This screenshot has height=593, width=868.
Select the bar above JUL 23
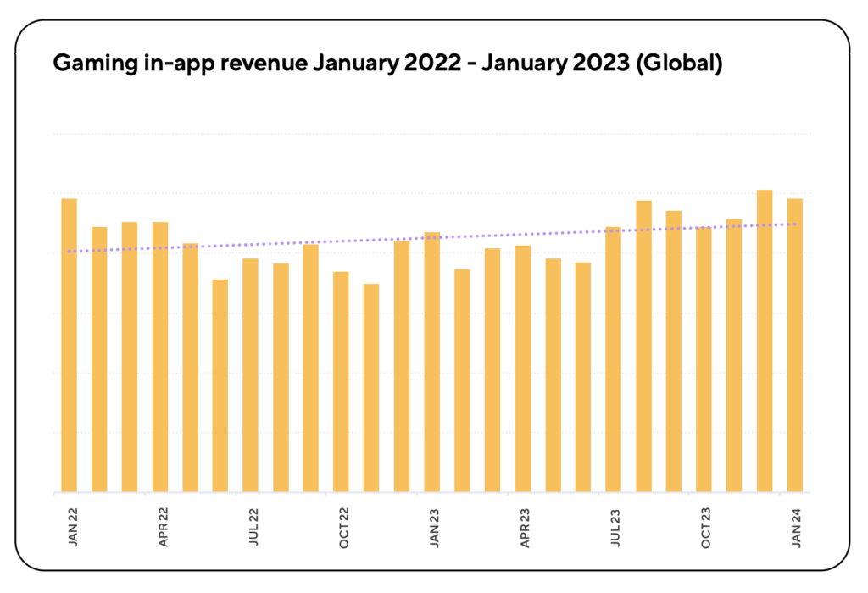(x=614, y=360)
